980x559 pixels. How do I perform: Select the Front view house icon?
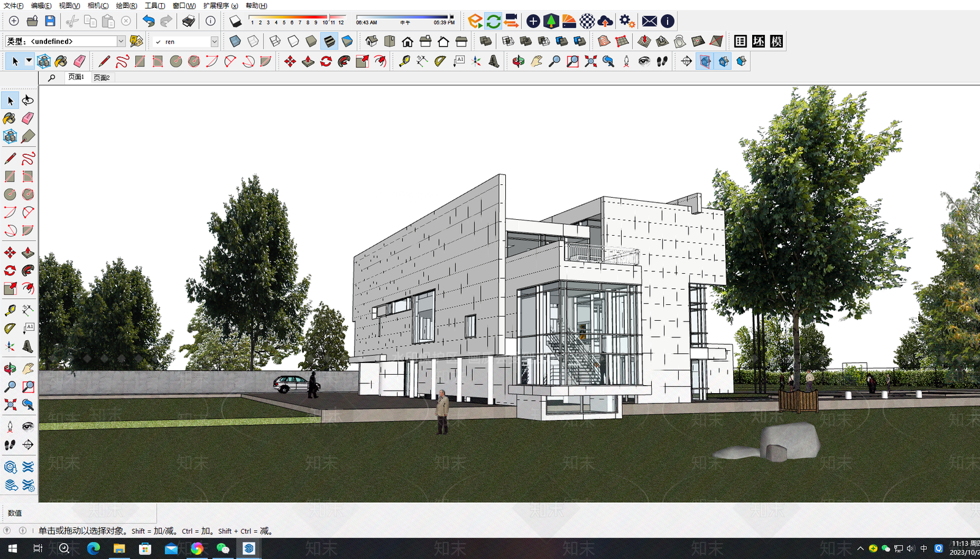click(407, 42)
